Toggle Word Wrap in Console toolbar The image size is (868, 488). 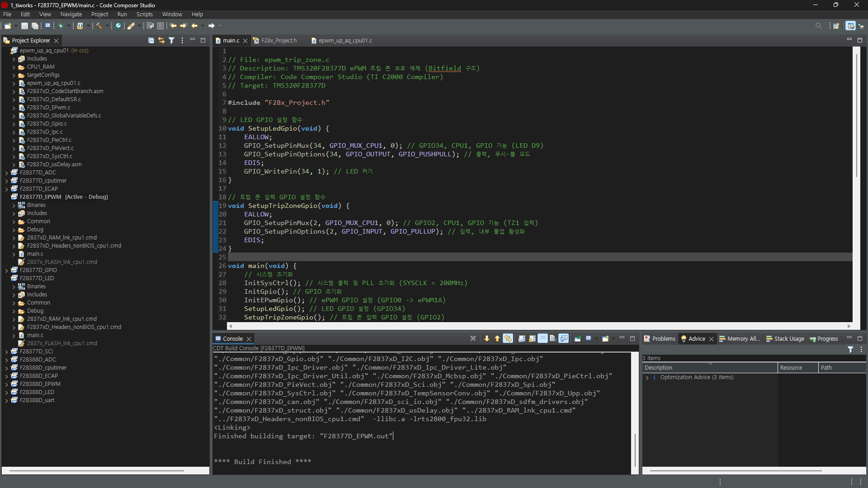click(x=542, y=338)
